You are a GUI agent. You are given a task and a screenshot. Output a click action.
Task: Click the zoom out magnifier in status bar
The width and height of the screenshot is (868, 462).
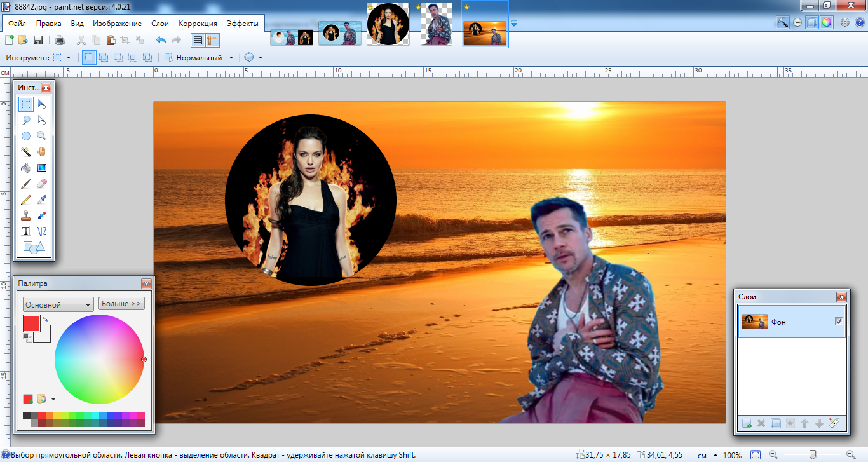pyautogui.click(x=773, y=455)
